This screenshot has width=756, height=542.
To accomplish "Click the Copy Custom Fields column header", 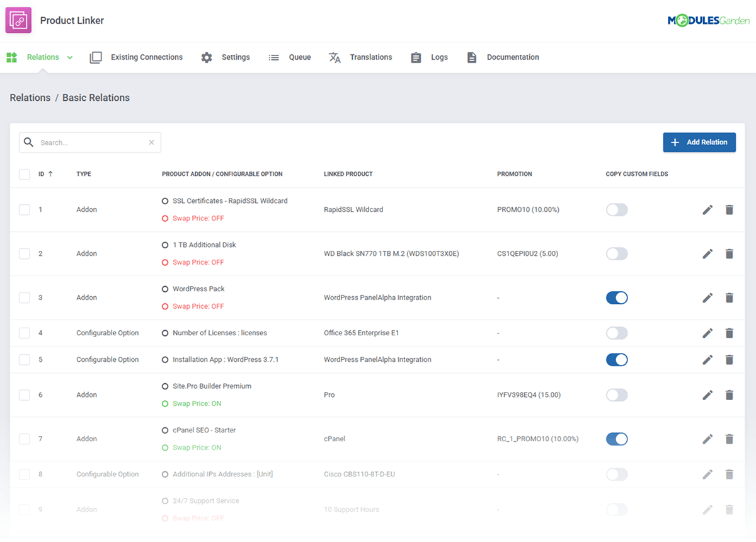I will 637,174.
